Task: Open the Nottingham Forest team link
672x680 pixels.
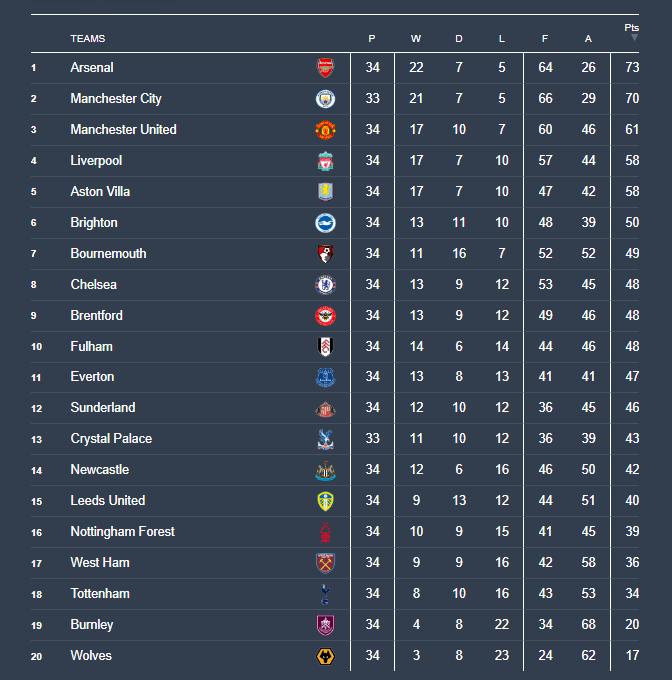Action: 122,531
